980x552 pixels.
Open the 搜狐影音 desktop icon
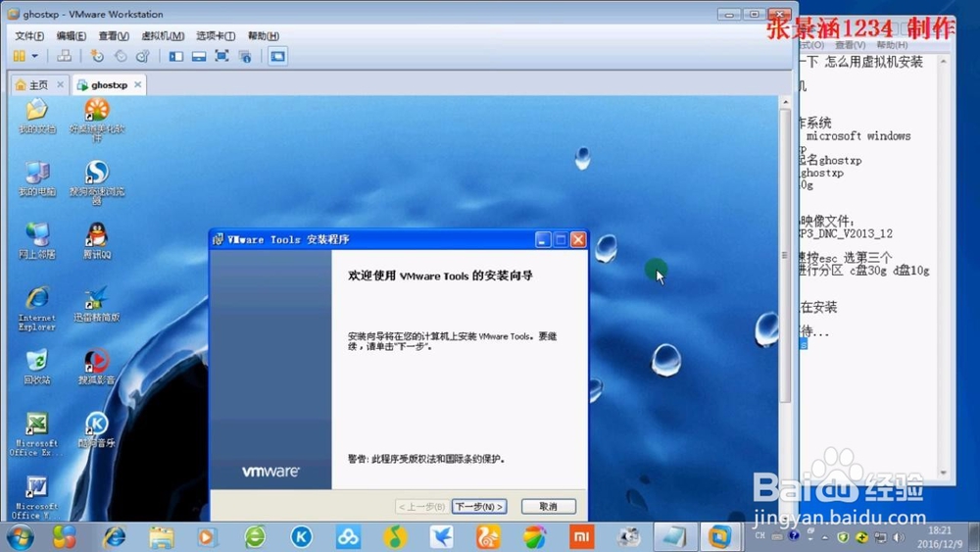(x=97, y=367)
